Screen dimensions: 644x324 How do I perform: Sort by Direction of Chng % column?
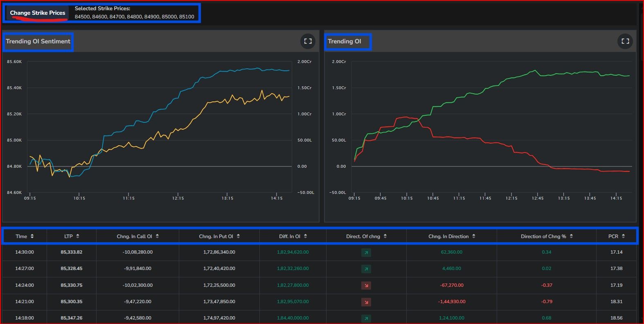click(x=547, y=236)
